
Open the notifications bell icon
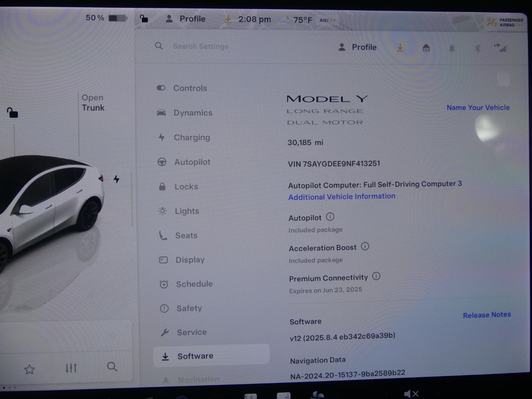coord(452,48)
